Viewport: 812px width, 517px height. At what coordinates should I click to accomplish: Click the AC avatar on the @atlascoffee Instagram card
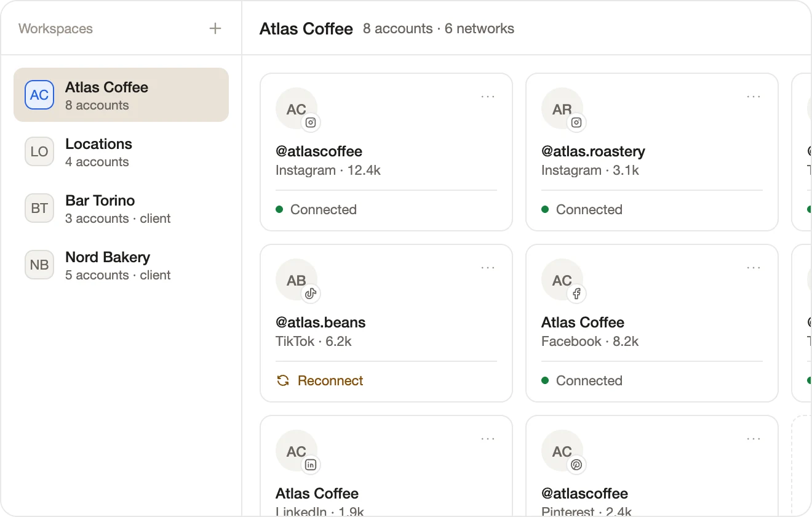[x=297, y=110]
